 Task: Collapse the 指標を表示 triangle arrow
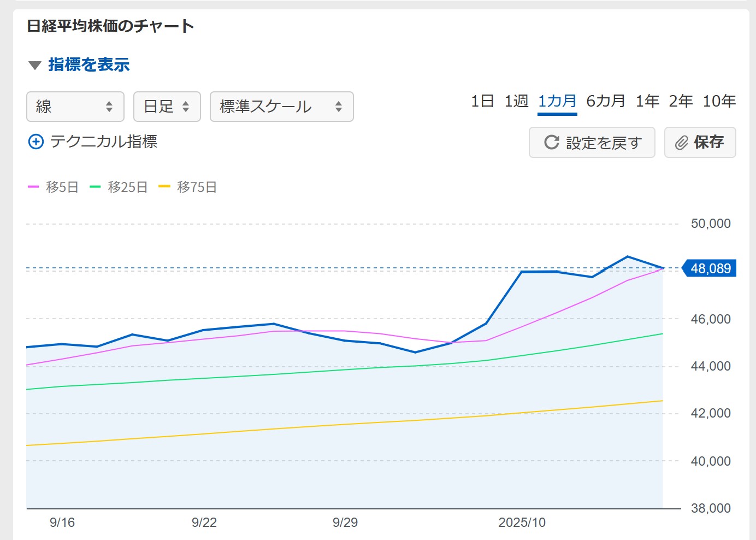coord(35,66)
